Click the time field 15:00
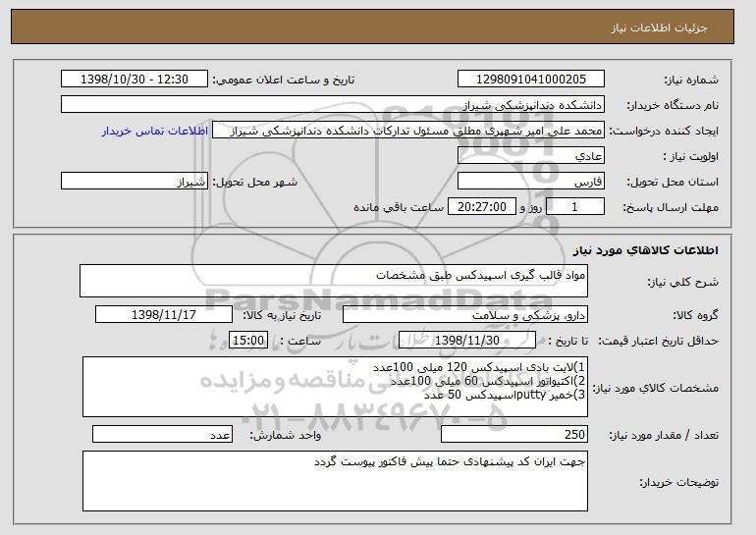Viewport: 756px width, 535px height. (x=247, y=341)
